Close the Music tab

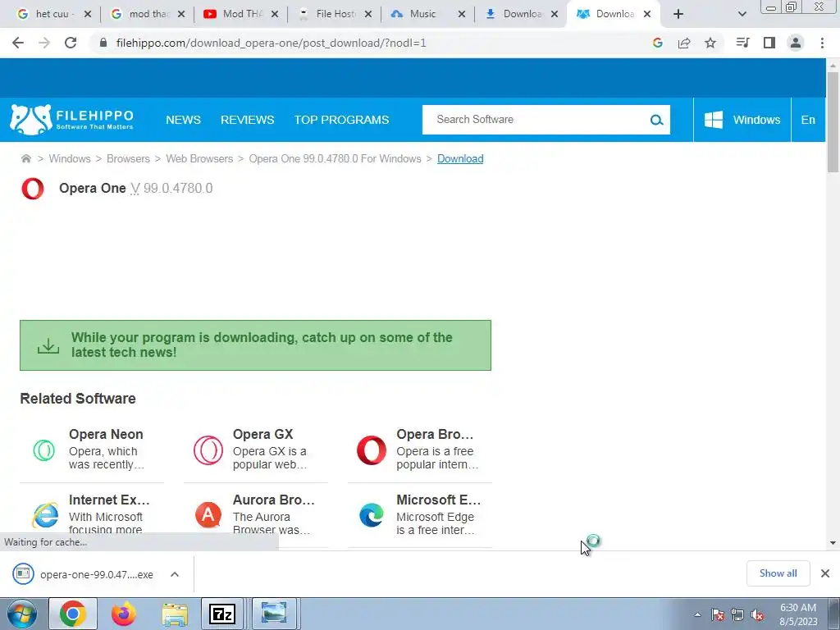click(x=461, y=14)
